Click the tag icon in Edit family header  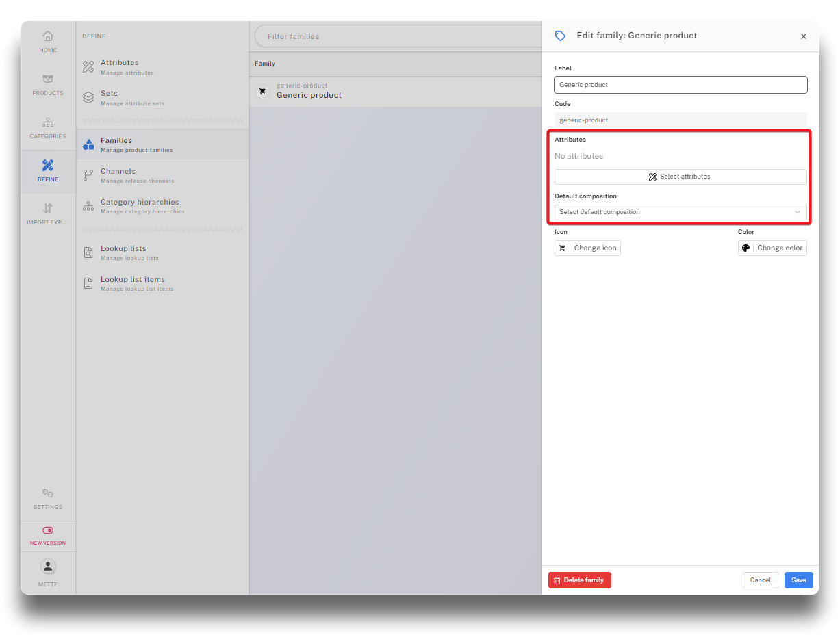[x=560, y=36]
